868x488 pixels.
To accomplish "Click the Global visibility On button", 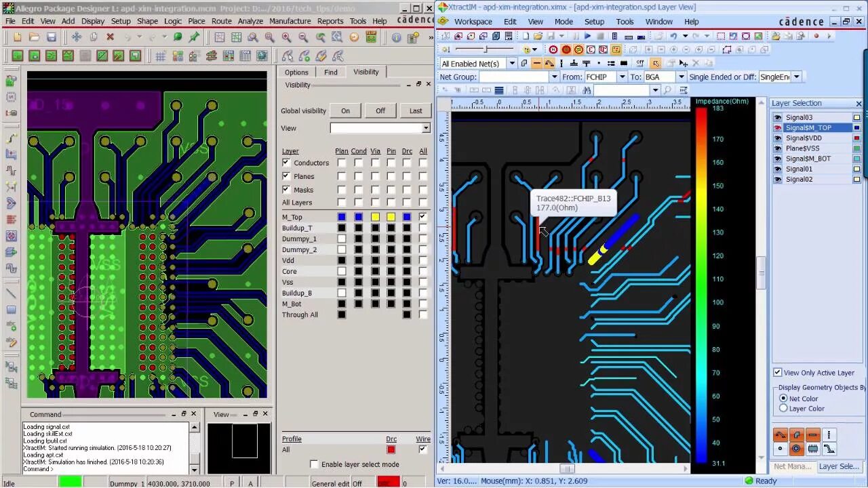I will click(345, 110).
